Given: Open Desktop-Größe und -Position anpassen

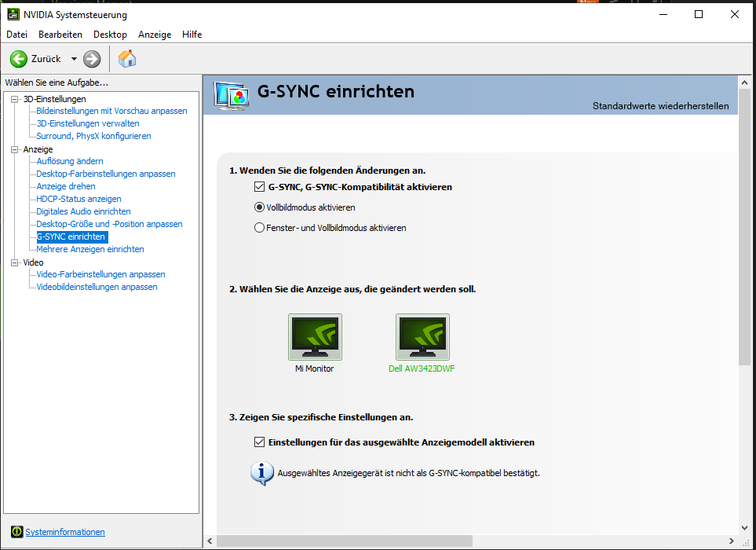Looking at the screenshot, I should (109, 224).
